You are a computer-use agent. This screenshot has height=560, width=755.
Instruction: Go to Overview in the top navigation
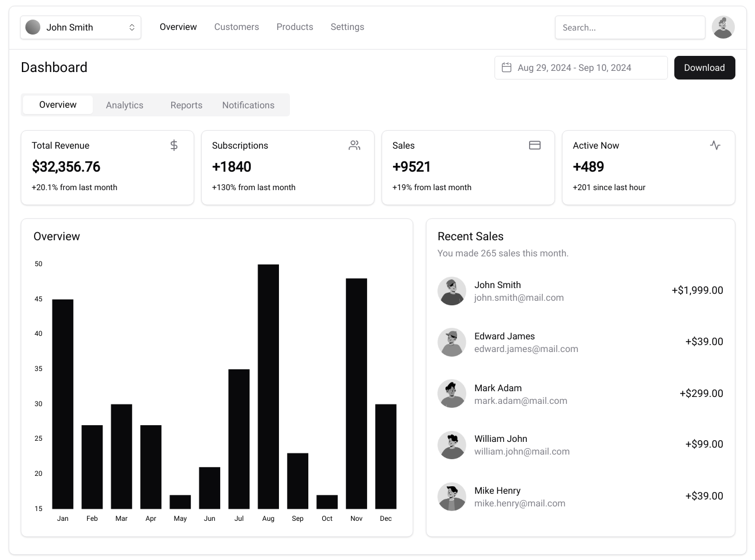[x=178, y=27]
